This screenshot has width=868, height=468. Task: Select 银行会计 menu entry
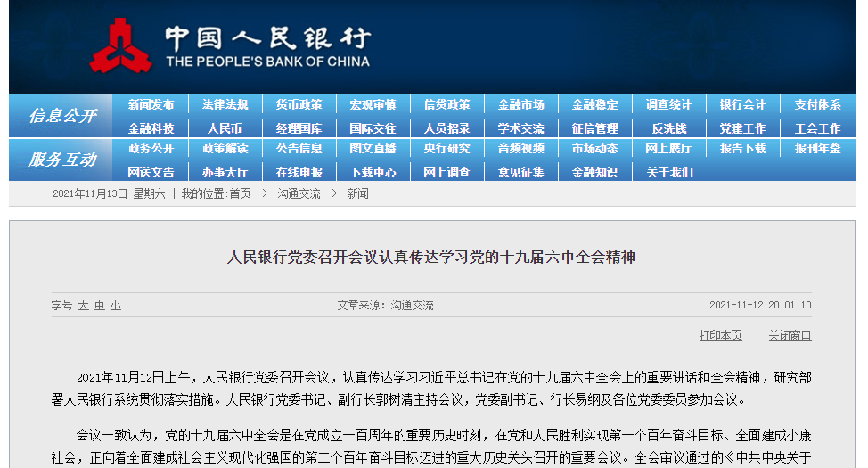point(743,104)
